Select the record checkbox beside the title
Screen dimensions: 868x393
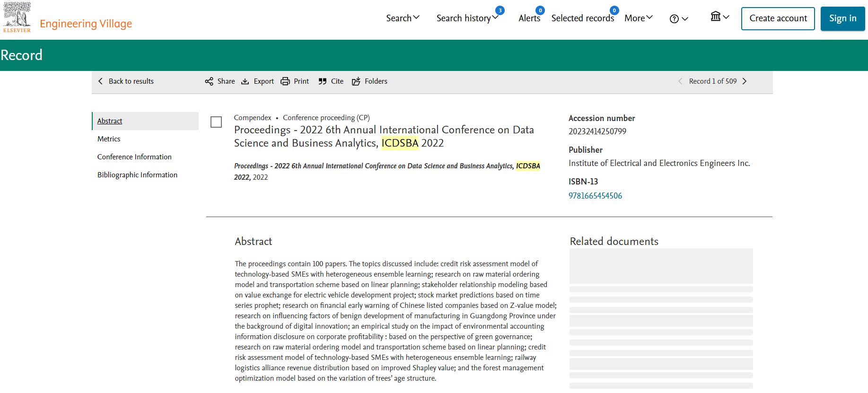pos(216,122)
